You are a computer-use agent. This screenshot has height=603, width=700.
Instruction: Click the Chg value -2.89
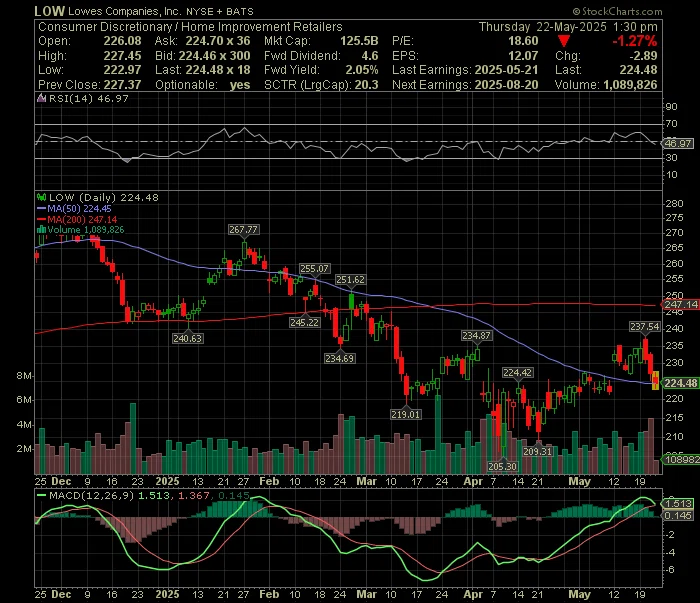coord(643,56)
